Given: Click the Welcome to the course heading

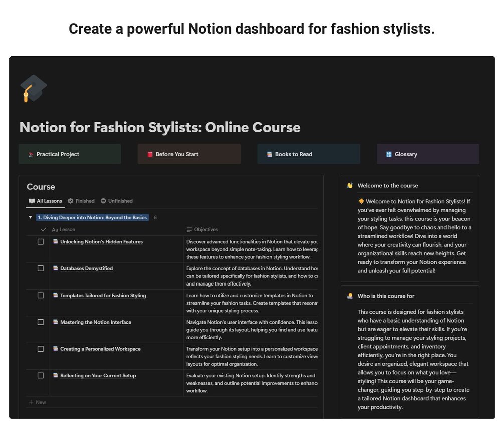Looking at the screenshot, I should click(x=388, y=186).
